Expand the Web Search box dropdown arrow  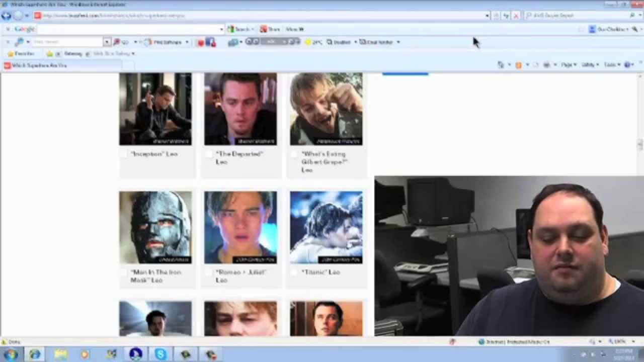coord(107,42)
